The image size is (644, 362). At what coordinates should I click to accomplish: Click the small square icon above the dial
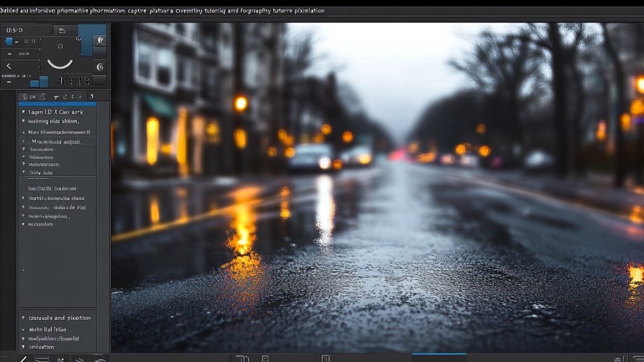tap(60, 47)
